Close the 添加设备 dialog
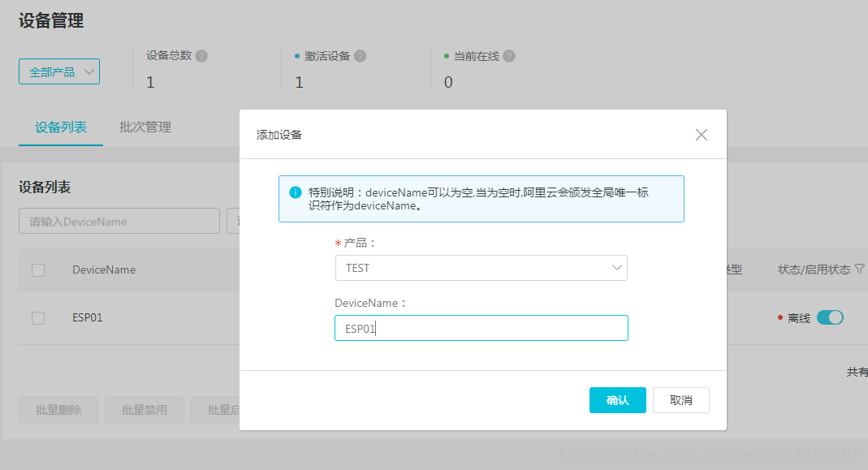Viewport: 868px width, 470px height. pyautogui.click(x=701, y=135)
